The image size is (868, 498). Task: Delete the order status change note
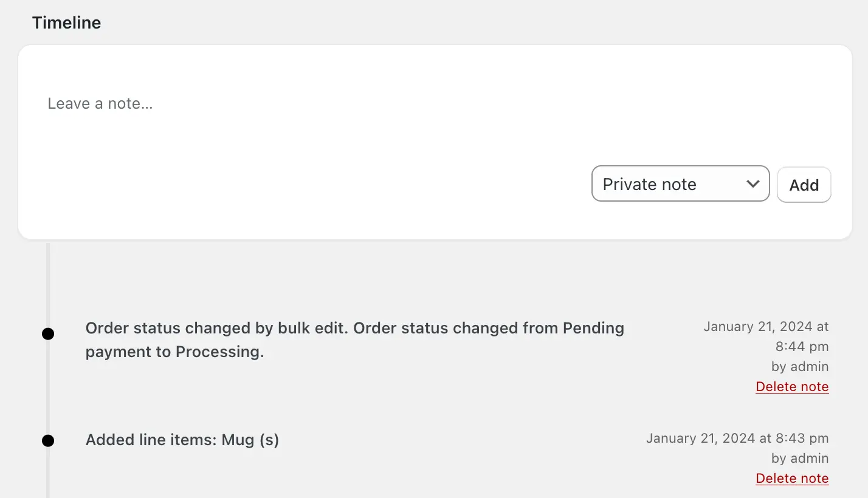pos(791,386)
